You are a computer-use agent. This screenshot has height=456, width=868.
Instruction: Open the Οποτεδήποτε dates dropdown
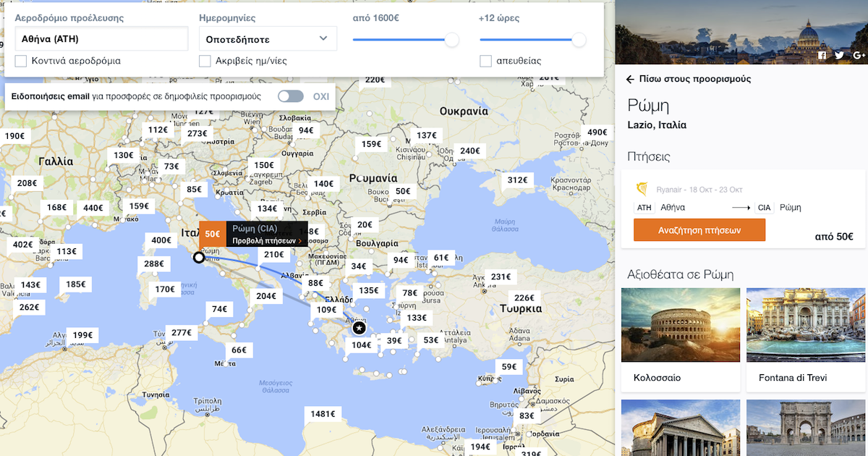[268, 38]
